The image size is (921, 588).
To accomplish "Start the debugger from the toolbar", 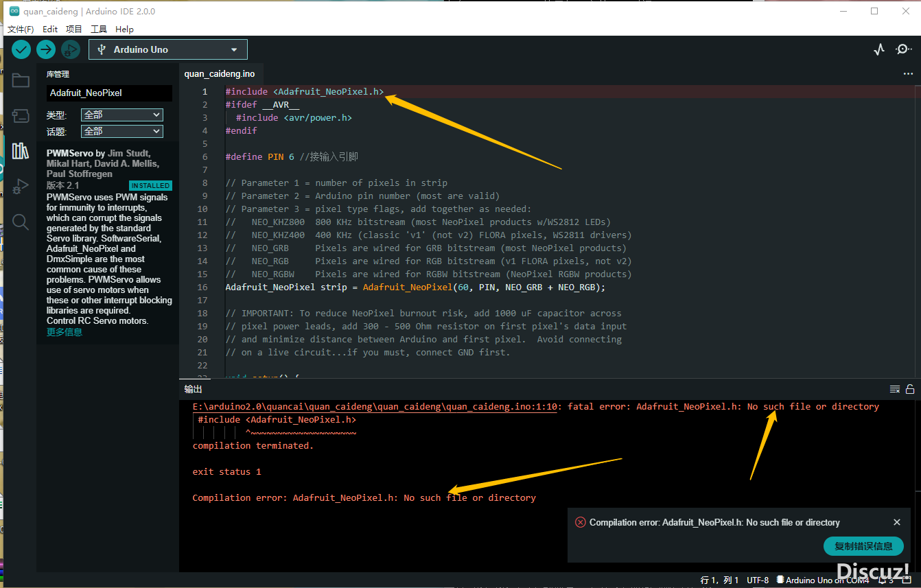I will point(70,49).
